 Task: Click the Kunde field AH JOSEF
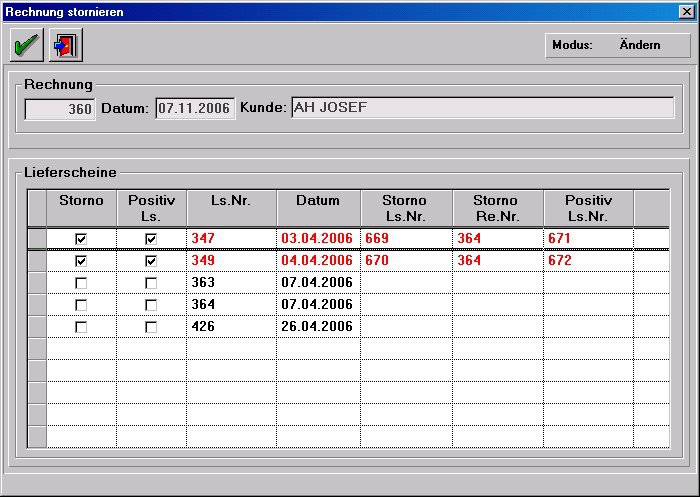click(x=482, y=108)
